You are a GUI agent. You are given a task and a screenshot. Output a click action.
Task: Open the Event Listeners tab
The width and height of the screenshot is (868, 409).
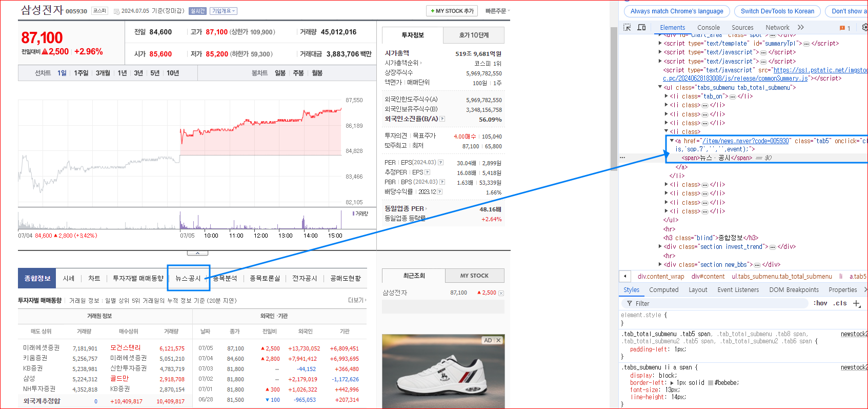pyautogui.click(x=738, y=290)
